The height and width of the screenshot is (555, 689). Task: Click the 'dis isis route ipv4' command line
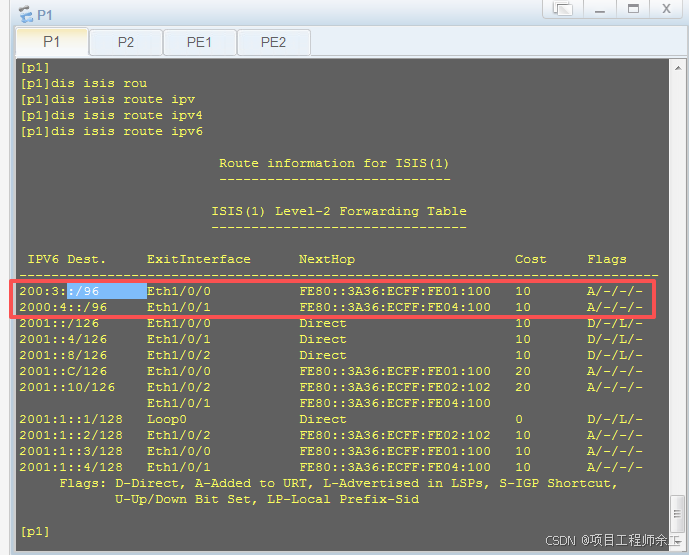(112, 116)
